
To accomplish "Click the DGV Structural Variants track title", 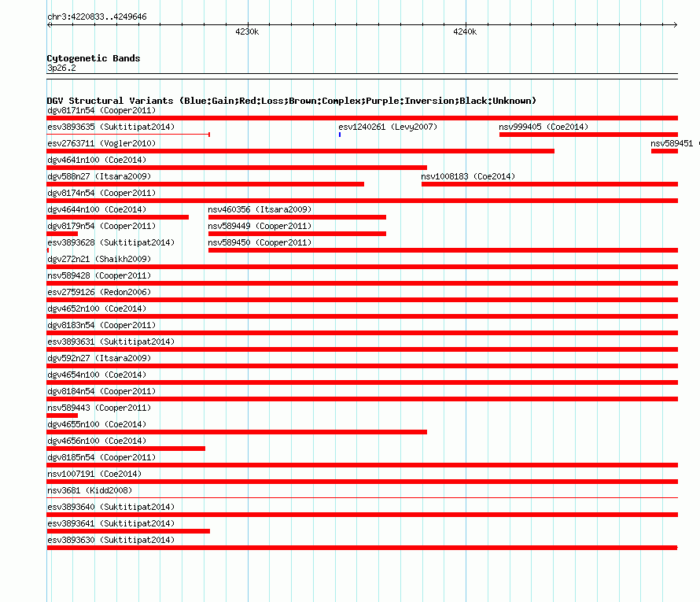I will coord(292,101).
